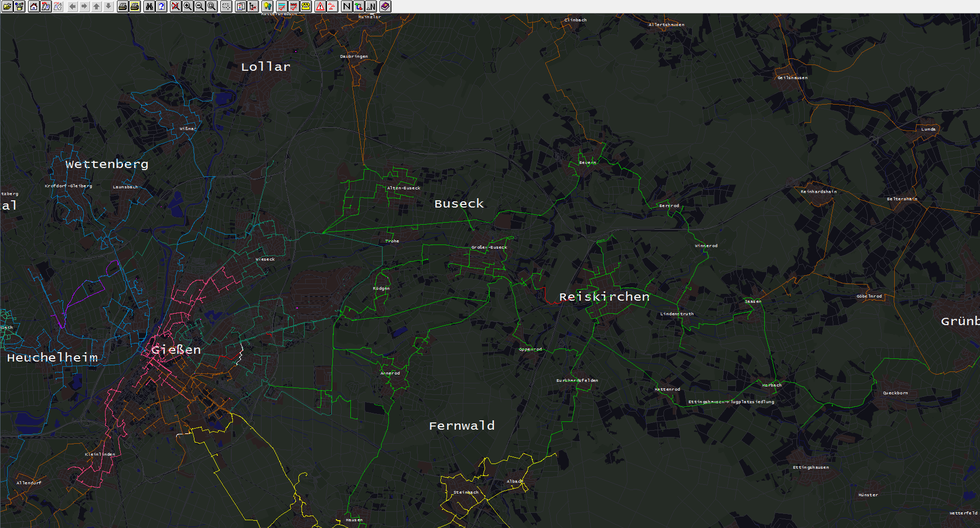Click the greyed dotted drawing-tool icon
Image resolution: width=980 pixels, height=528 pixels.
tap(58, 6)
